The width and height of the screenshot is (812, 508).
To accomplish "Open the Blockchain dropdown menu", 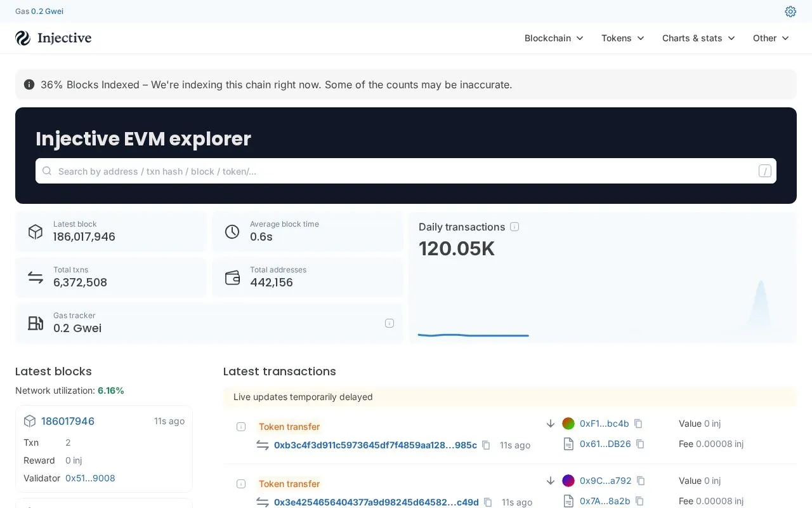I will (x=554, y=38).
